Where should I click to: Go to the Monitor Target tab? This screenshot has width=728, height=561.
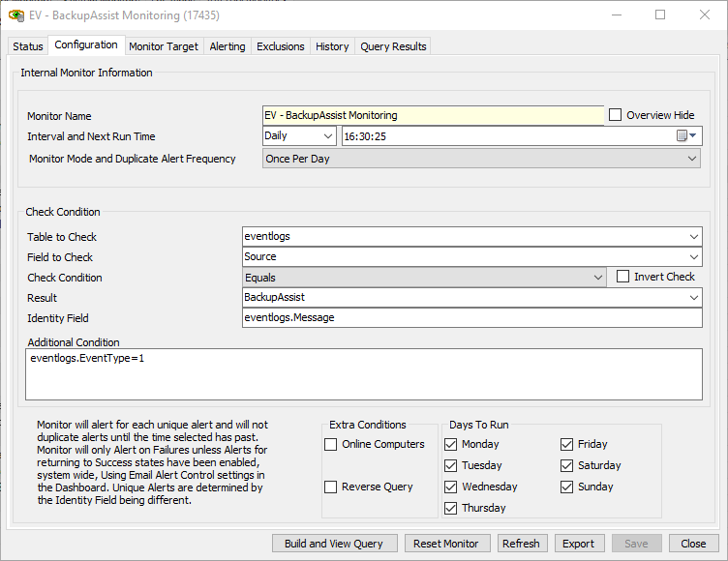(x=164, y=46)
